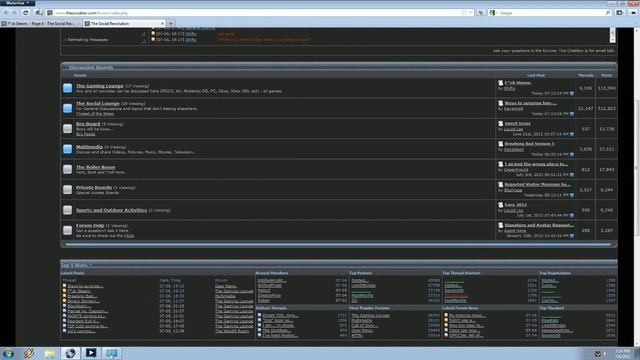The image size is (640, 360).
Task: Click the browser Back arrow button
Action: 6,13
